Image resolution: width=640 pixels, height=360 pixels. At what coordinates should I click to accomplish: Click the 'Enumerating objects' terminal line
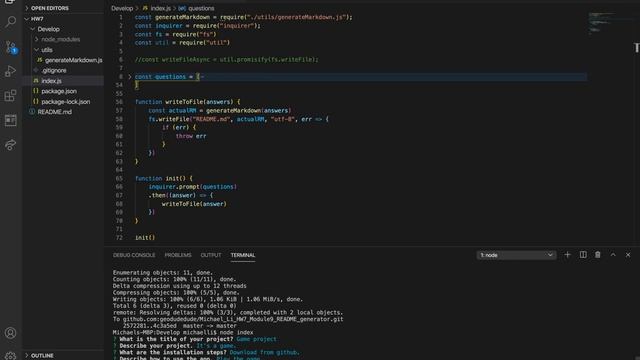click(x=162, y=273)
